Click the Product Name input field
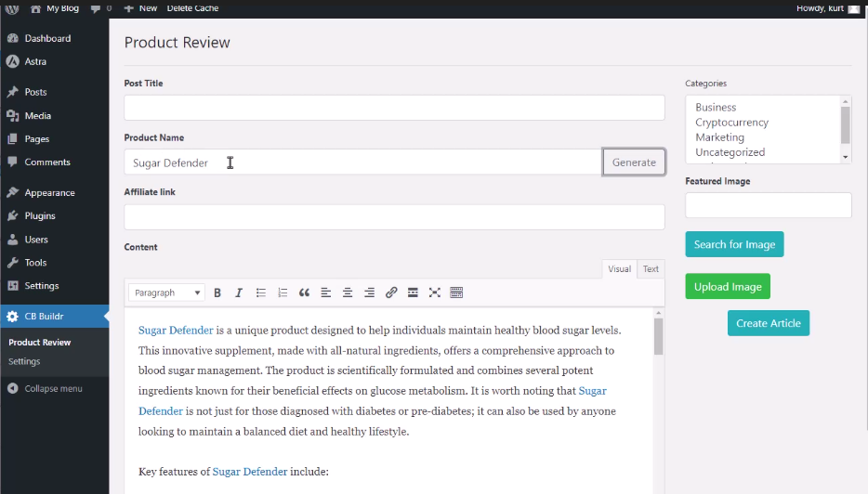868x494 pixels. (x=363, y=162)
